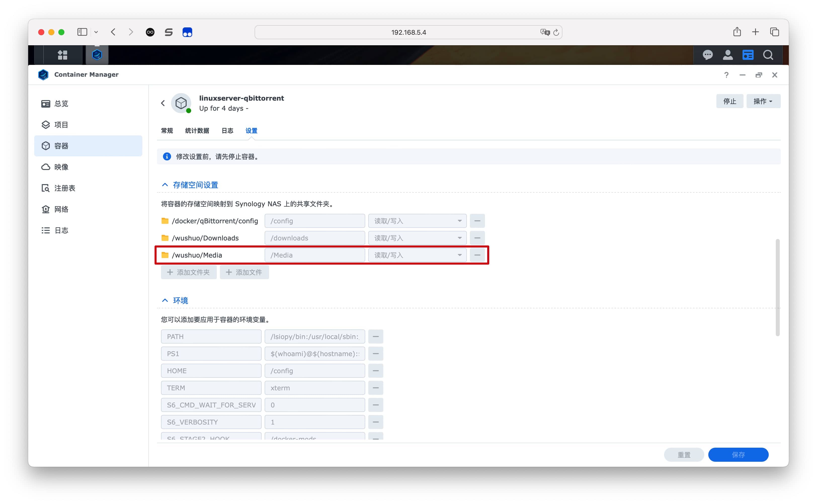817x504 pixels.
Task: Click the Safari sidebar toggle icon
Action: (82, 32)
